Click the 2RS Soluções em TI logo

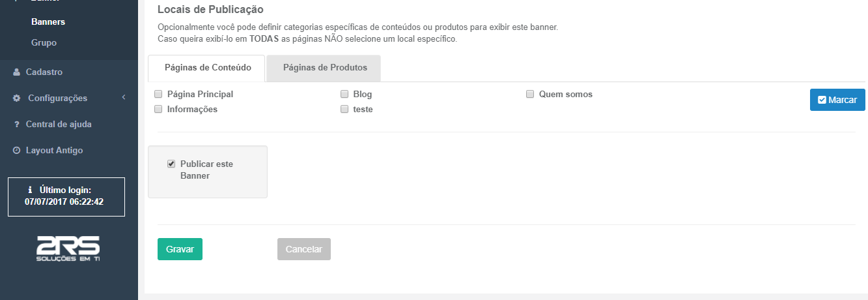[68, 248]
